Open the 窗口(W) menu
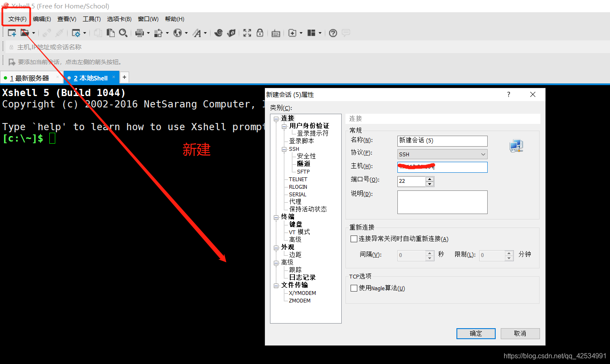Image resolution: width=610 pixels, height=364 pixels. coord(148,19)
